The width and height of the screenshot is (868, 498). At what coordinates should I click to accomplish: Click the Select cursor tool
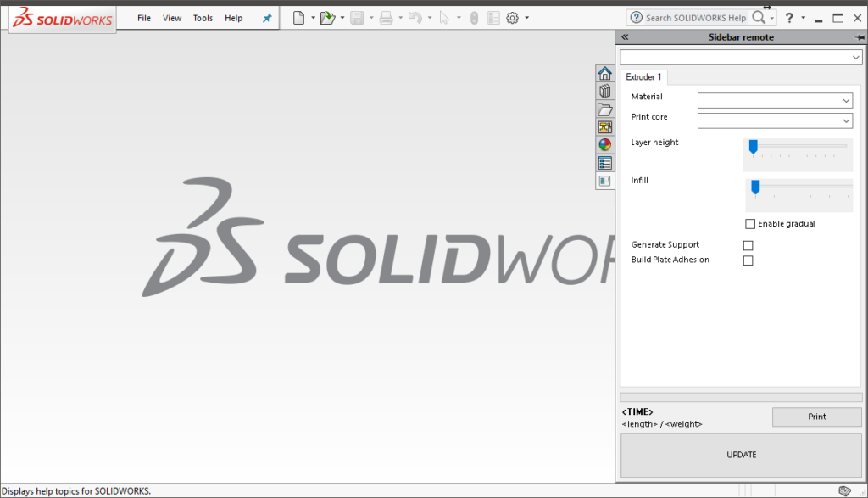click(x=444, y=19)
